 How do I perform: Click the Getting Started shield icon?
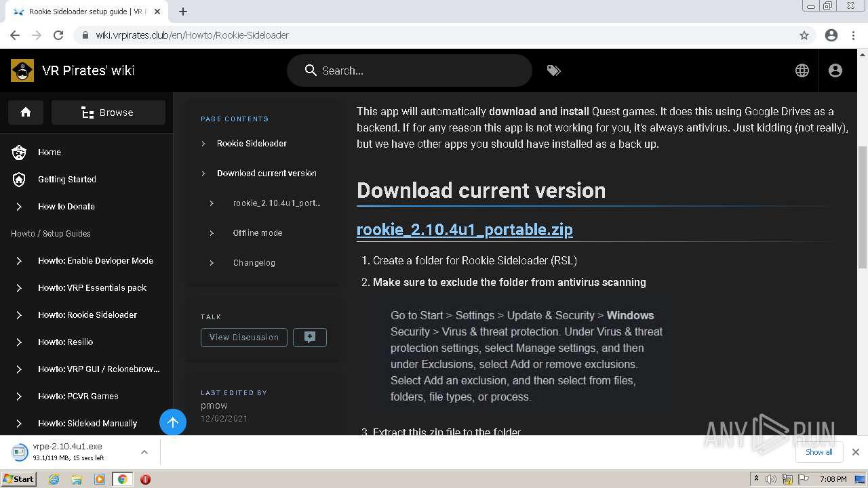[x=19, y=180]
